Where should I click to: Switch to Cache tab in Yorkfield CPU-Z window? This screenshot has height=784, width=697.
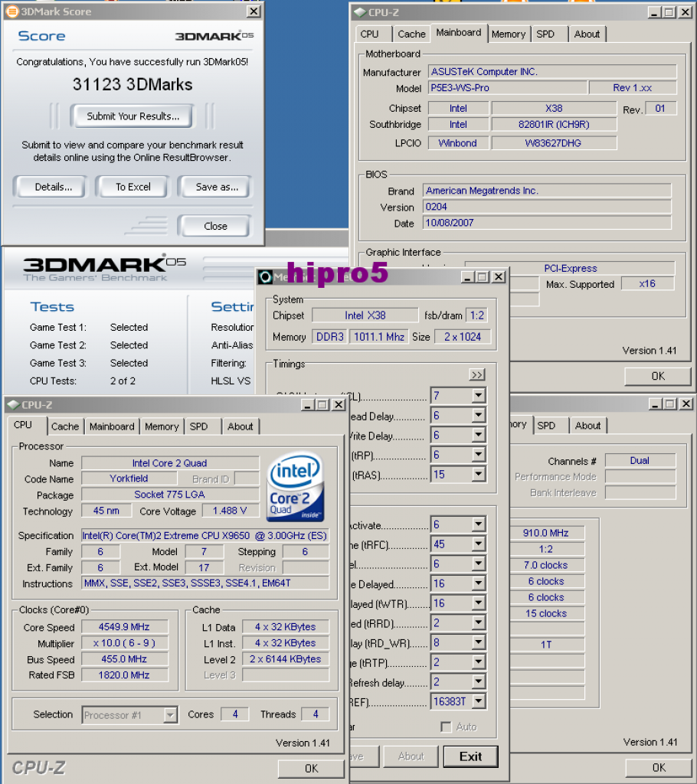click(x=65, y=426)
